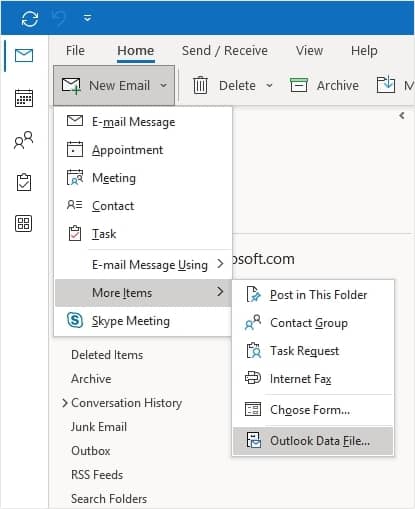The image size is (415, 509).
Task: Click the Internet Fax printer icon
Action: click(253, 378)
